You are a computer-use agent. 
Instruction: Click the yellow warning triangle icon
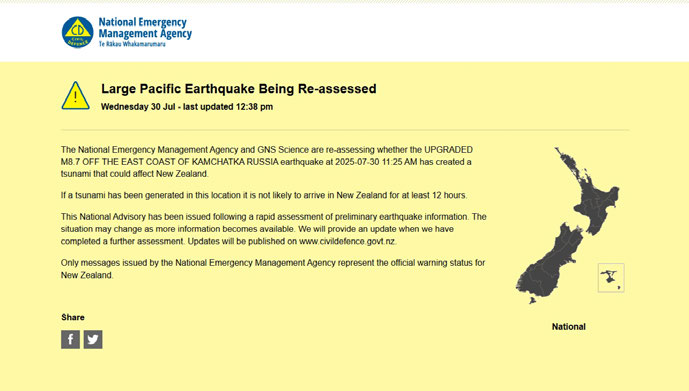click(x=76, y=95)
